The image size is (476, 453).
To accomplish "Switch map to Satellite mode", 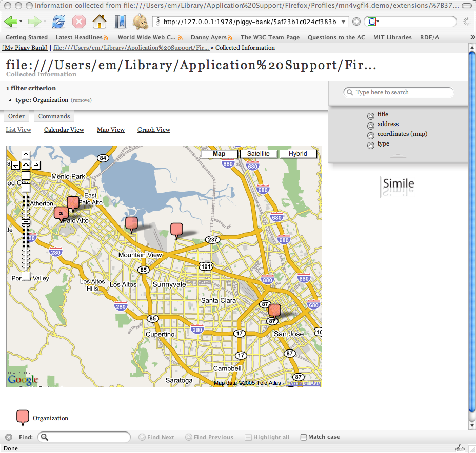I will pos(258,154).
